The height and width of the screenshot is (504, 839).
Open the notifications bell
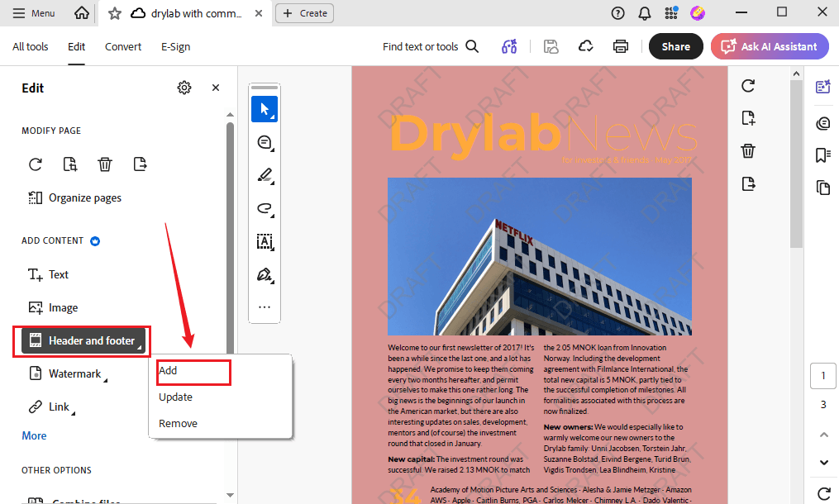pyautogui.click(x=645, y=13)
